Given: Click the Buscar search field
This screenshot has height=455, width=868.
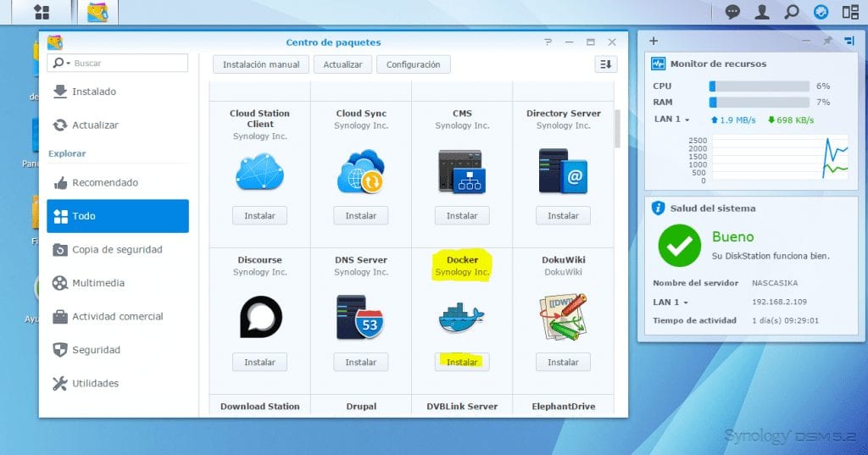Looking at the screenshot, I should click(117, 63).
